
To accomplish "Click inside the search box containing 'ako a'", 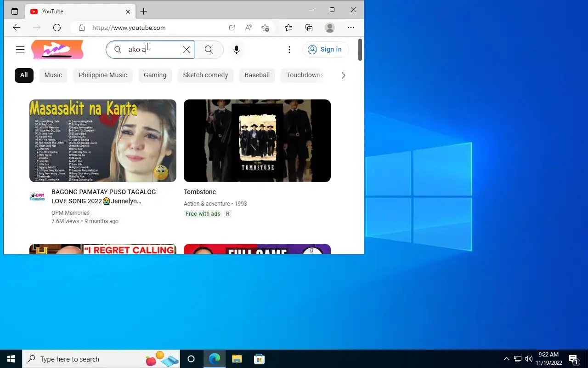I will [150, 50].
